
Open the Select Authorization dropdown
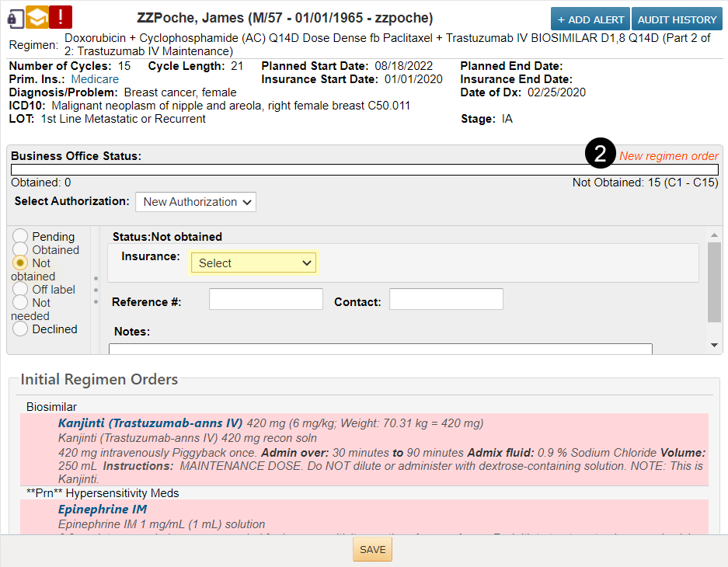click(x=196, y=202)
